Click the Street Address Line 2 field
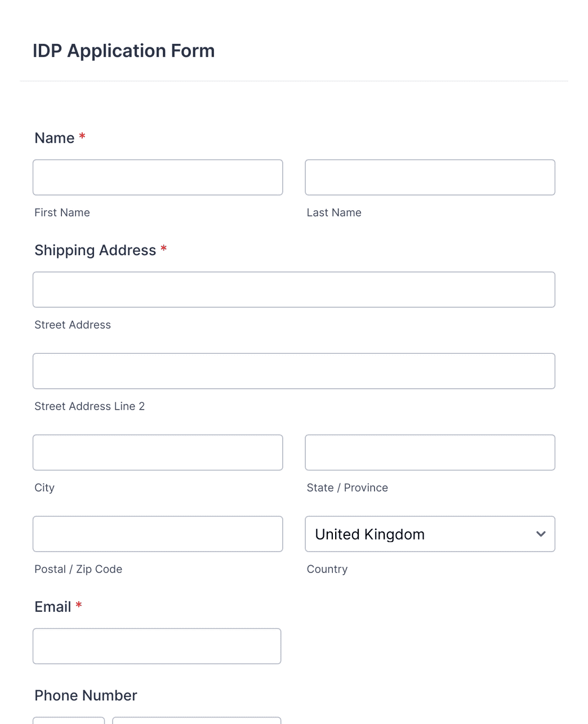 point(294,371)
